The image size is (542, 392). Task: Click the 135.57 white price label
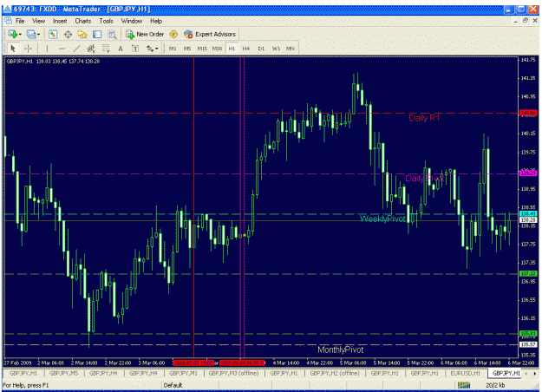pyautogui.click(x=528, y=344)
